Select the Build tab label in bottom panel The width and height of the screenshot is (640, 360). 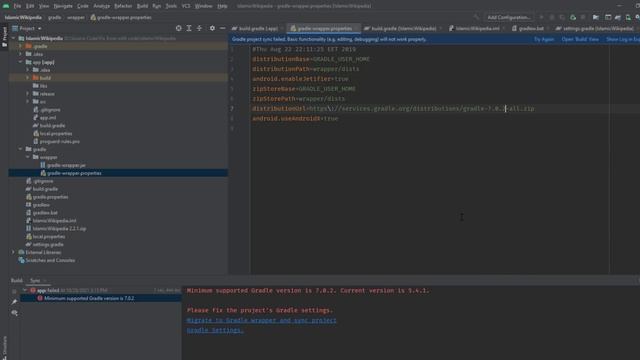[17, 280]
